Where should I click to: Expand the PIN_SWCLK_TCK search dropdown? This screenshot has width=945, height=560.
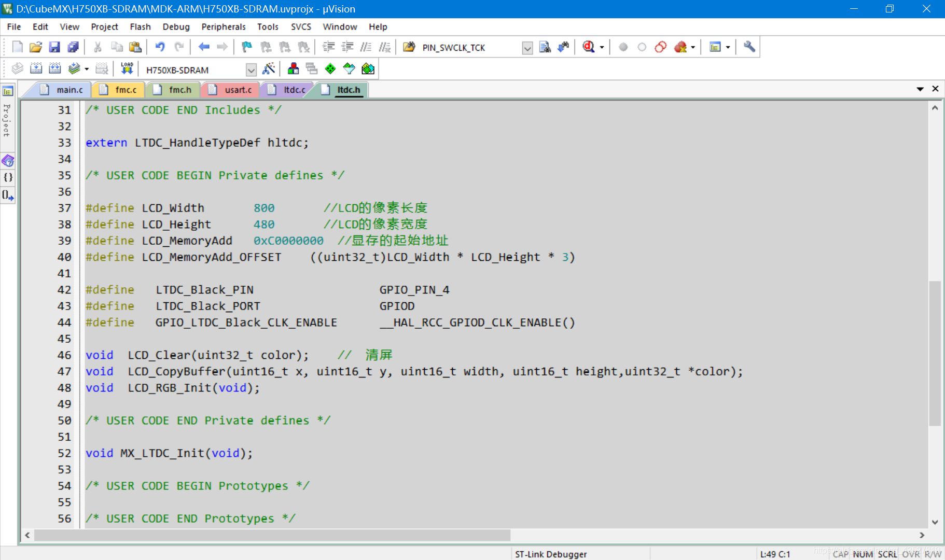point(527,48)
